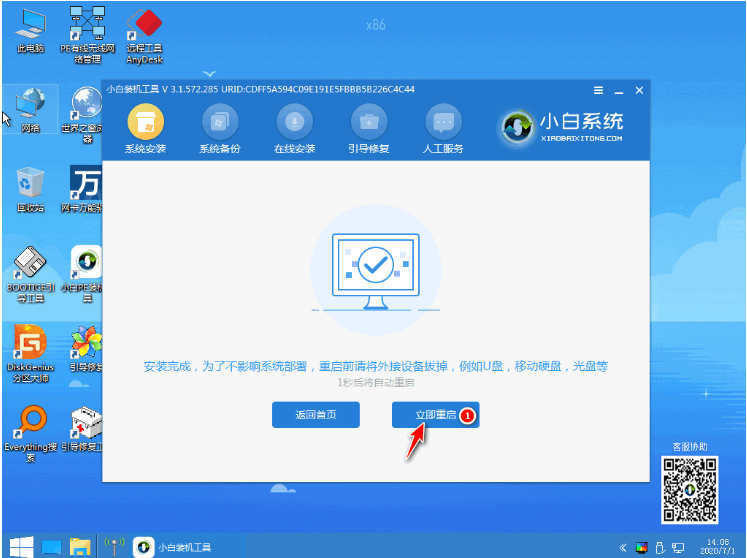Open the AnyDesk remote tool icon
This screenshot has height=558, width=747.
tap(144, 36)
